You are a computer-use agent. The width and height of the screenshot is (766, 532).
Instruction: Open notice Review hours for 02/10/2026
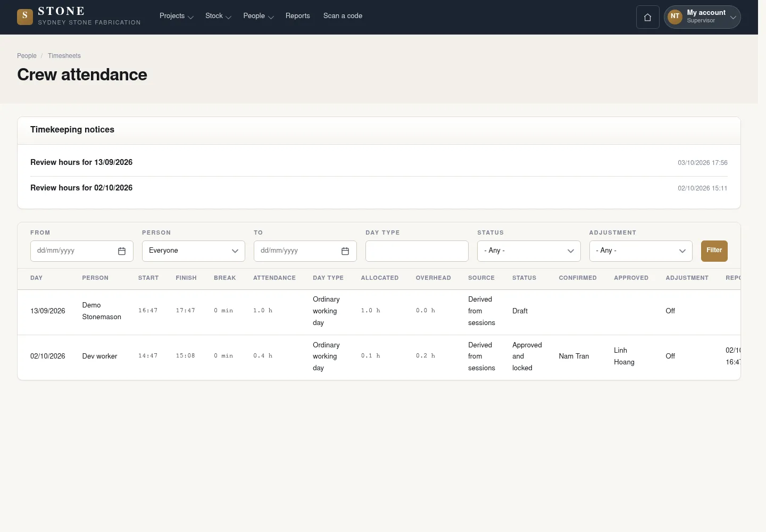pos(81,188)
